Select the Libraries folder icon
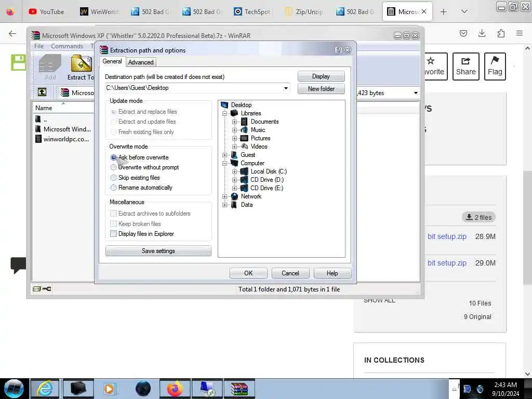 tap(234, 113)
